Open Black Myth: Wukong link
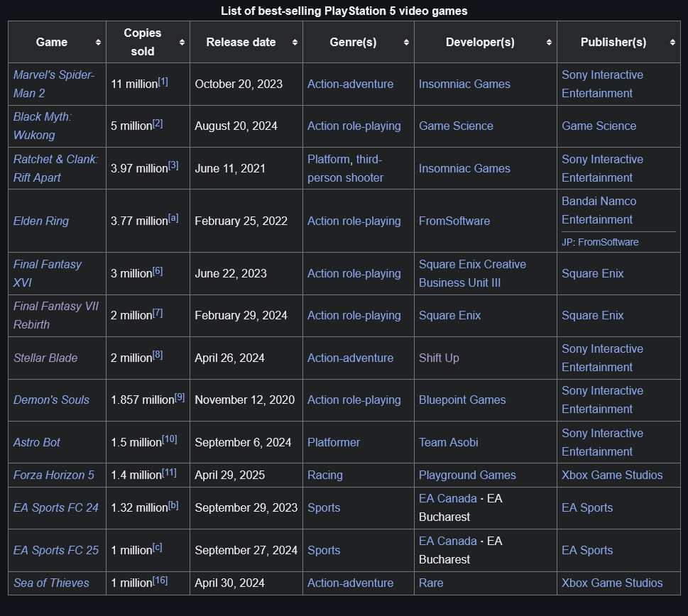The image size is (688, 616). [42, 126]
